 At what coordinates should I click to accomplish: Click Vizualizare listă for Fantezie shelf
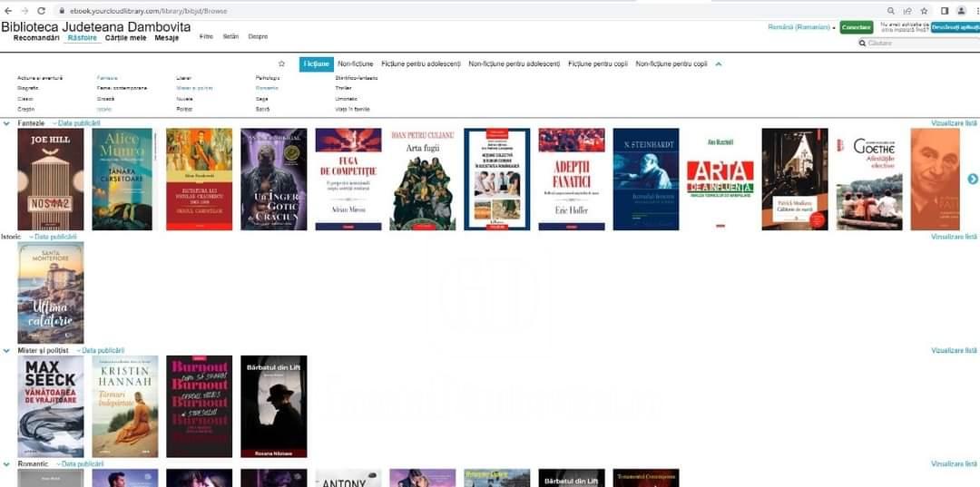tap(954, 123)
